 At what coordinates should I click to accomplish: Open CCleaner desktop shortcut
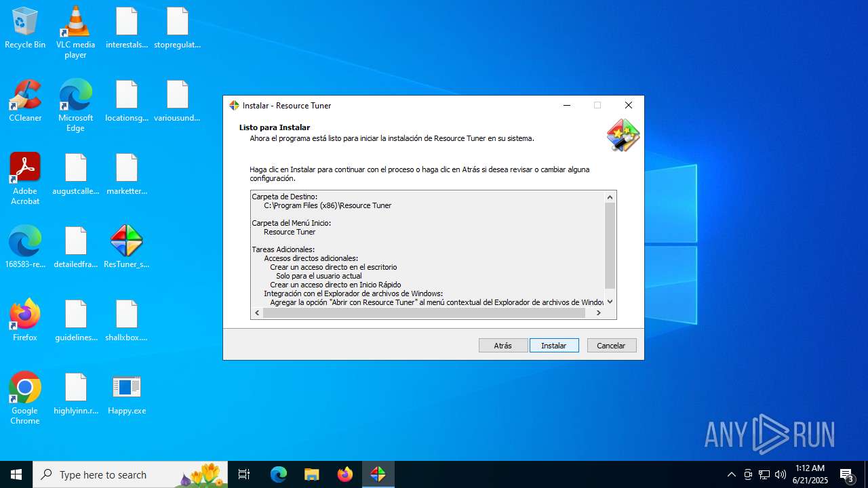click(25, 100)
